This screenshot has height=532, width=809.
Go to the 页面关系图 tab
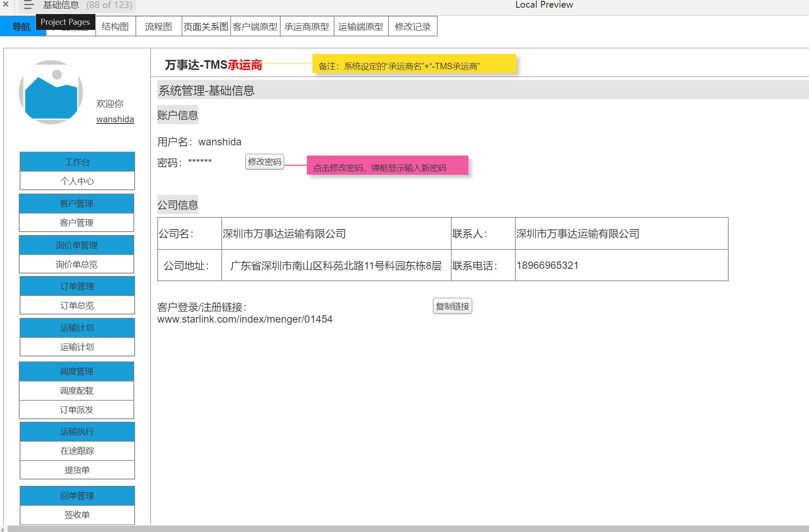pos(206,26)
